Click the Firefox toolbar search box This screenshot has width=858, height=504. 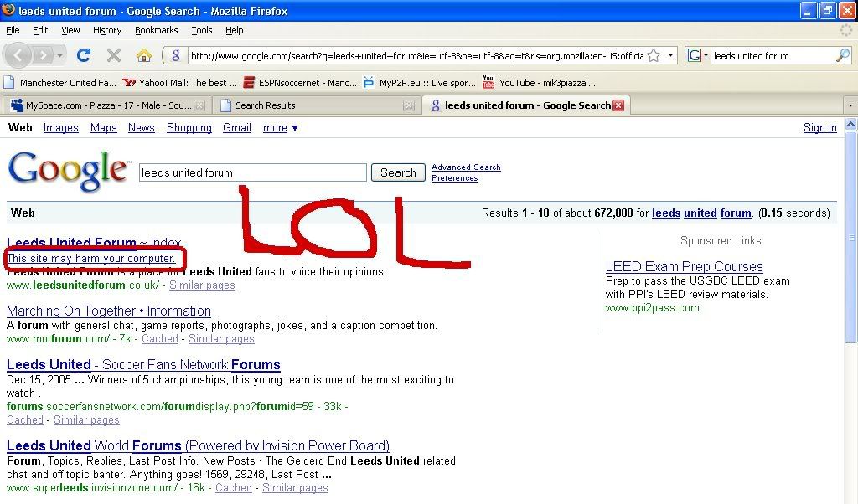point(773,55)
